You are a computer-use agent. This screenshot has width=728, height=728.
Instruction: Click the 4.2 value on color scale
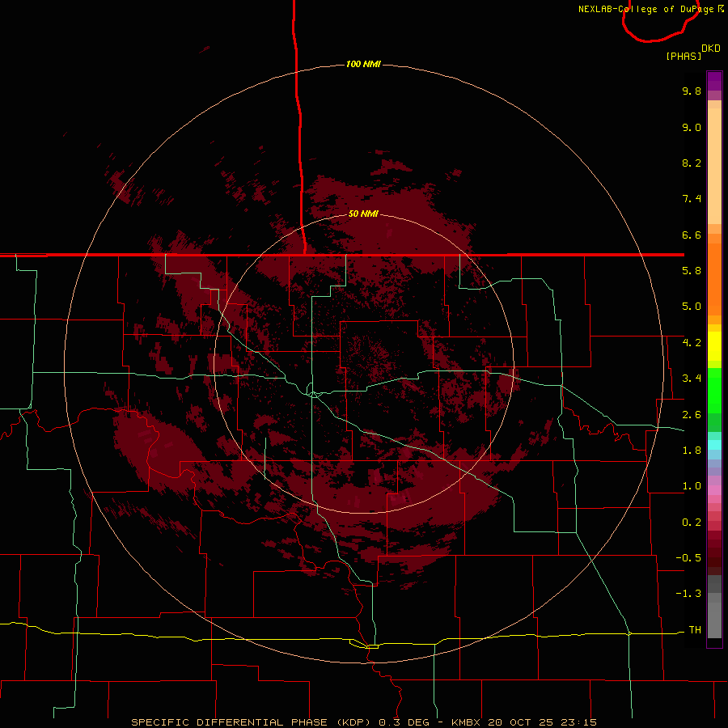[692, 343]
